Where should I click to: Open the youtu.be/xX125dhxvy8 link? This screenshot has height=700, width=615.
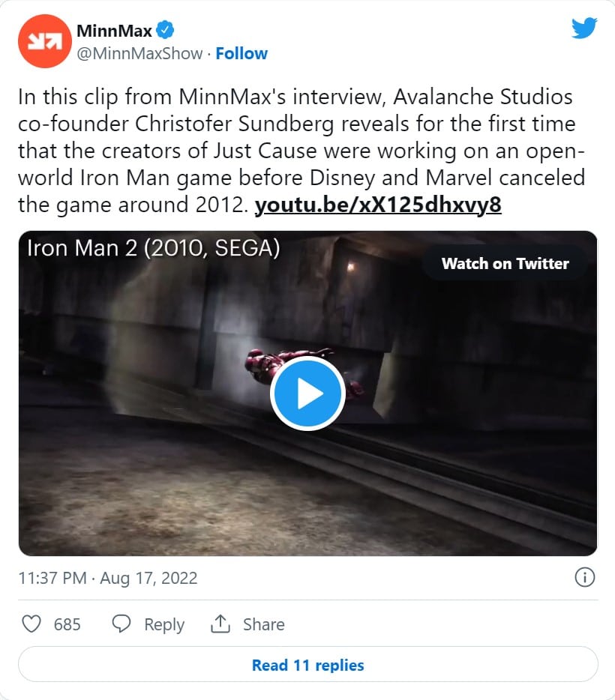click(378, 205)
